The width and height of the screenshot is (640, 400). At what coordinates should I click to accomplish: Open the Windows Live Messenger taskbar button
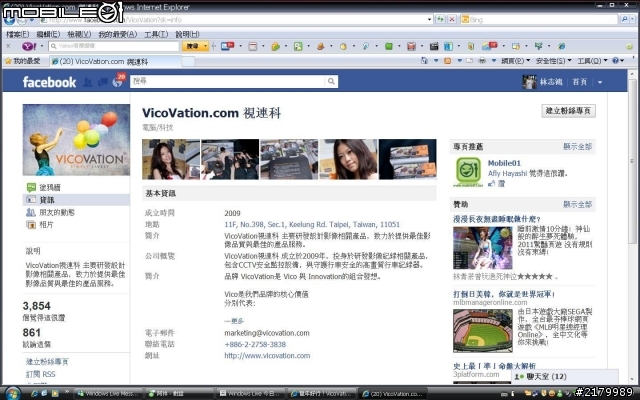coord(108,394)
